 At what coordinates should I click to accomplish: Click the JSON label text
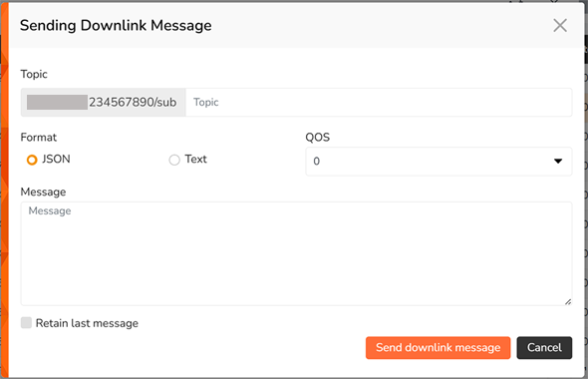coord(56,160)
